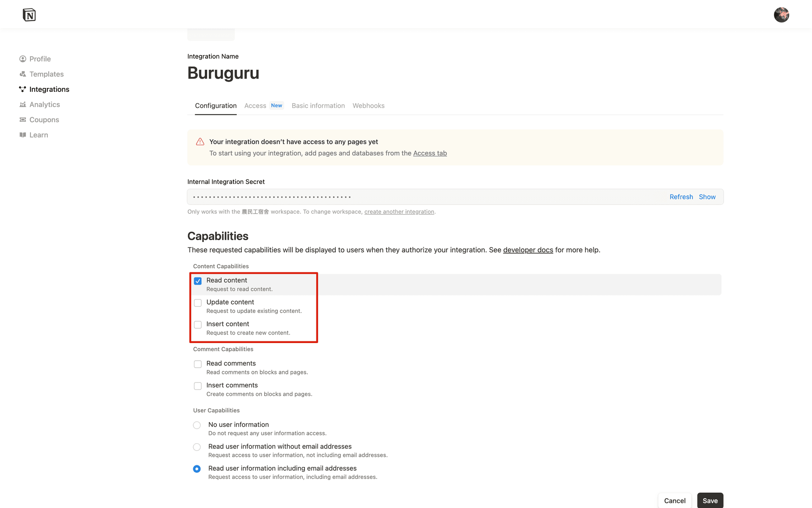This screenshot has width=812, height=508.
Task: Click the Learn book icon
Action: point(23,135)
